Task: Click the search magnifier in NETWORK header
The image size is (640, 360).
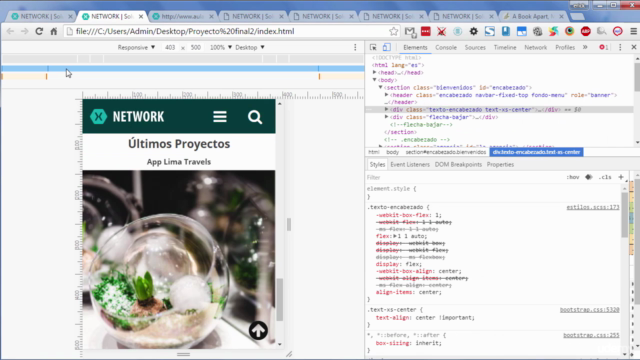Action: click(255, 117)
